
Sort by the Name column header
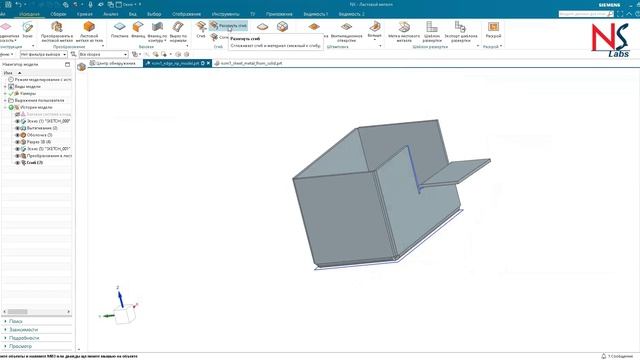[x=8, y=73]
